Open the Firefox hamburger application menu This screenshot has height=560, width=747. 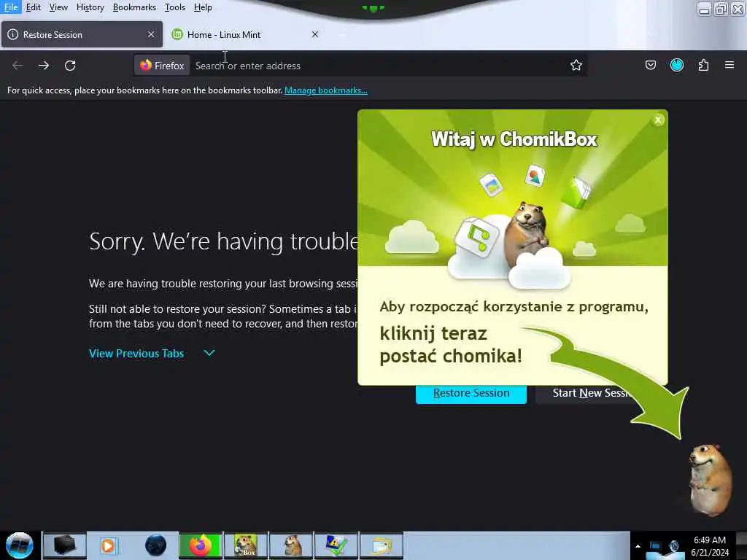pos(729,65)
